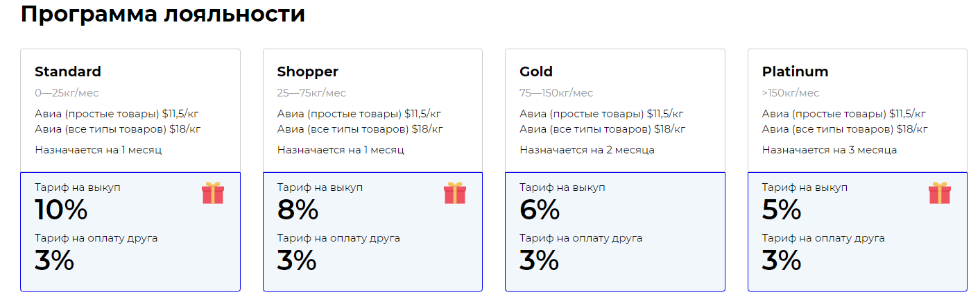This screenshot has height=295, width=980.
Task: Click the 75—150кг/мес weight range
Action: (x=556, y=93)
